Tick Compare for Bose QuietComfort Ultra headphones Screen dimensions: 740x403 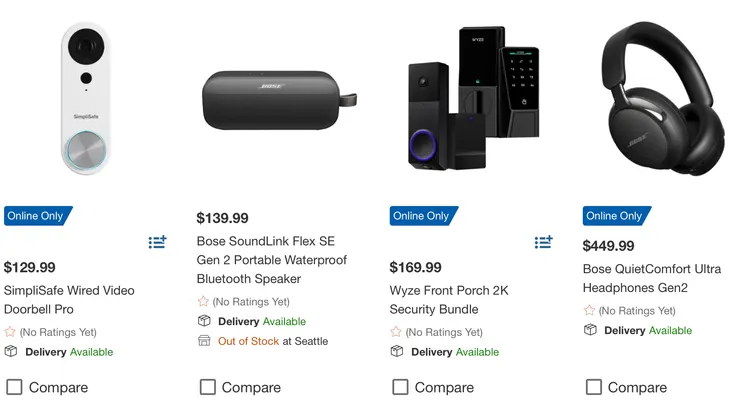(593, 387)
